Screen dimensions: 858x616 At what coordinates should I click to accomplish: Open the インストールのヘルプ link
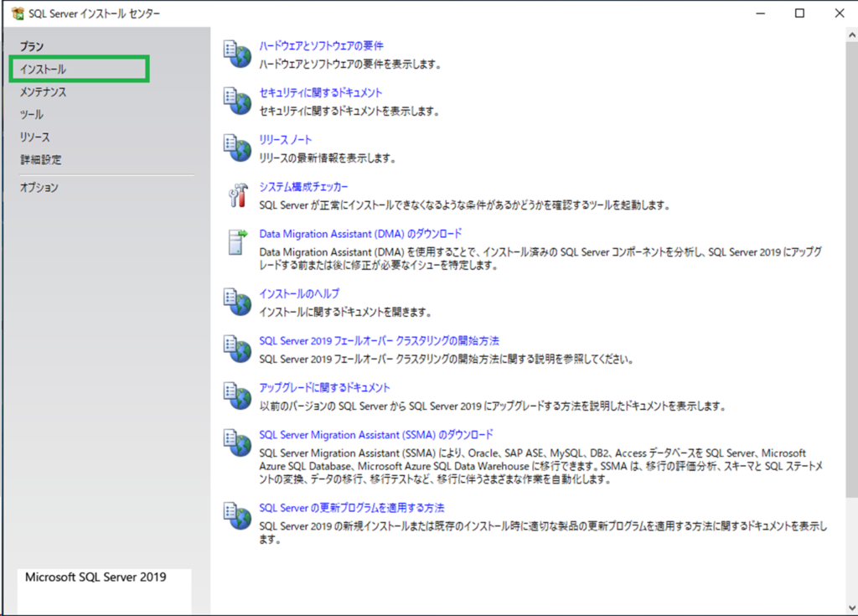[x=299, y=293]
